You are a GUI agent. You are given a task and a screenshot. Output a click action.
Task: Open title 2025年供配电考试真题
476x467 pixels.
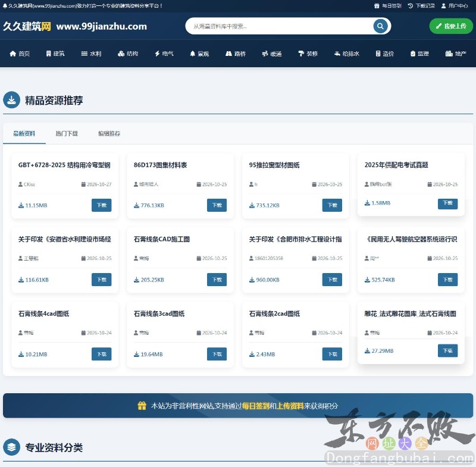tap(396, 165)
